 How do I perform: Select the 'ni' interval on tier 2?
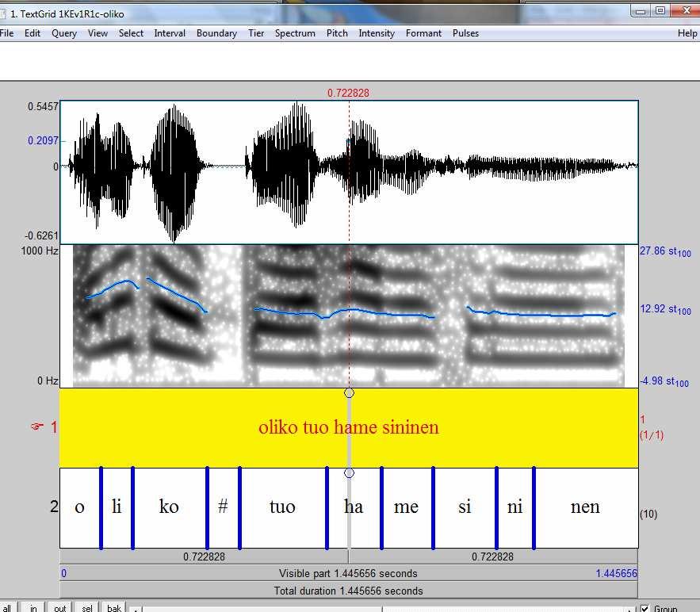(514, 507)
